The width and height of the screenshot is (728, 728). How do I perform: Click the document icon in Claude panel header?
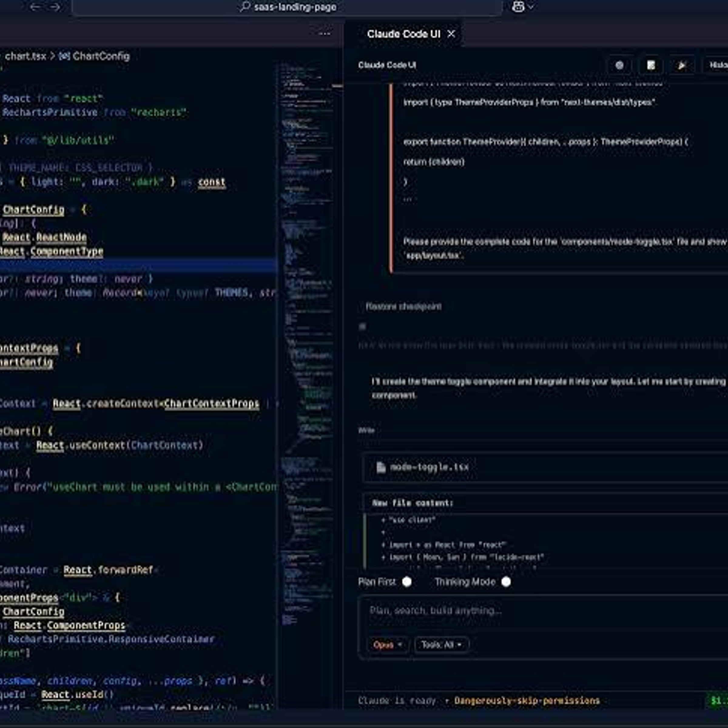click(x=651, y=65)
